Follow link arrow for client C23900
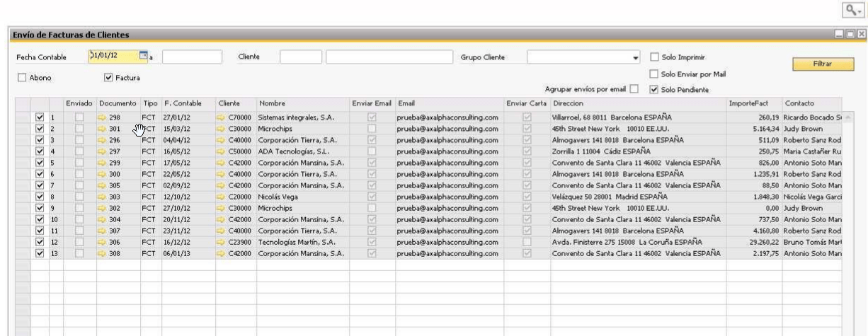The height and width of the screenshot is (336, 868). [x=222, y=242]
